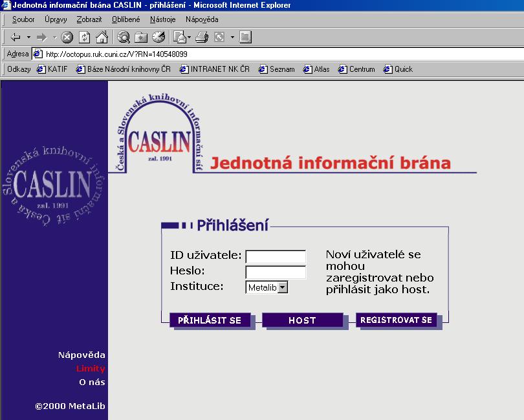Expand the Mail button dropdown arrow
This screenshot has width=524, height=420.
pos(189,37)
